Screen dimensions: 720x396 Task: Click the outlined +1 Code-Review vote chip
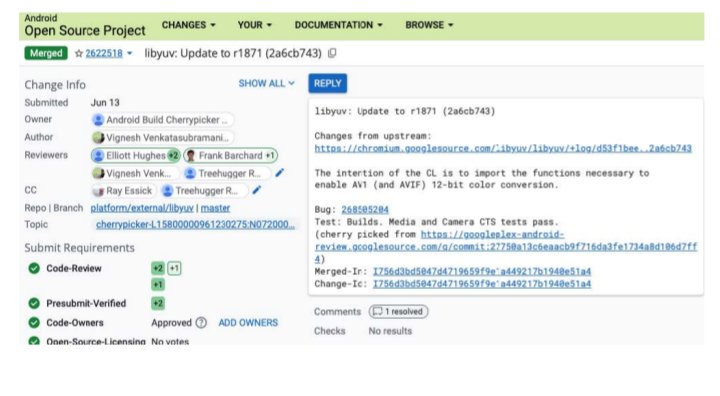click(174, 268)
